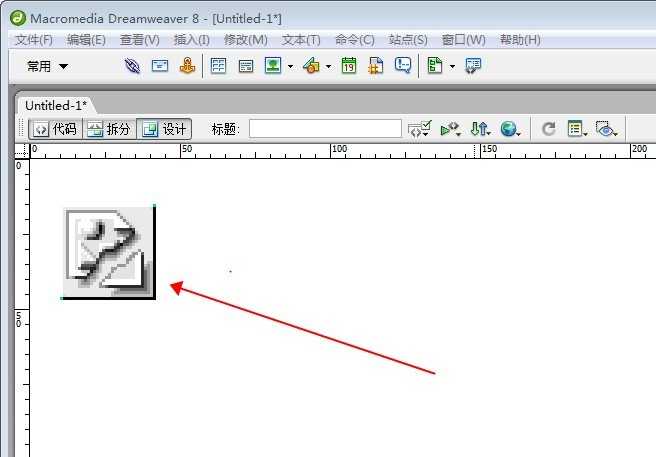Open the 修改(M) menu

click(x=245, y=40)
